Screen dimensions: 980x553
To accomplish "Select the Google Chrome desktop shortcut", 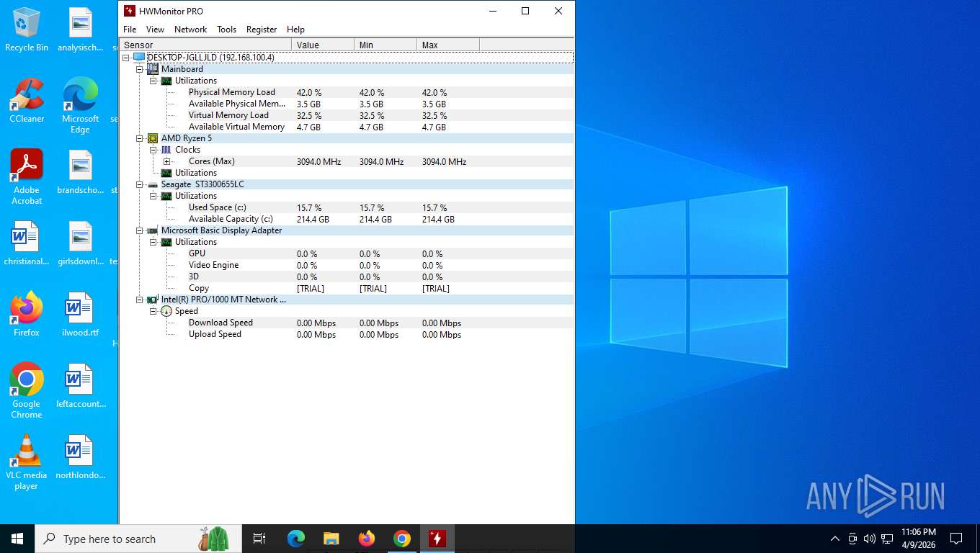I will coord(27,390).
